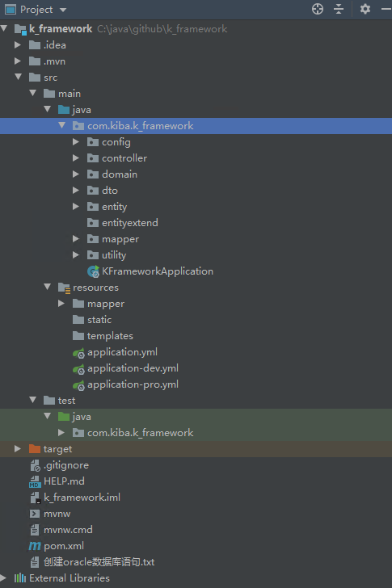The image size is (392, 588).
Task: Click the HELP.md markdown file icon
Action: (x=35, y=481)
